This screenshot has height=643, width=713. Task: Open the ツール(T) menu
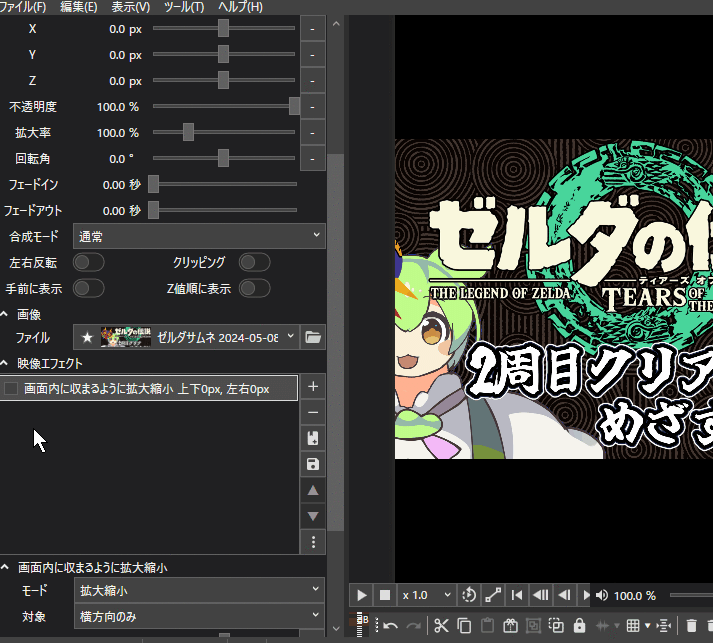[x=184, y=7]
